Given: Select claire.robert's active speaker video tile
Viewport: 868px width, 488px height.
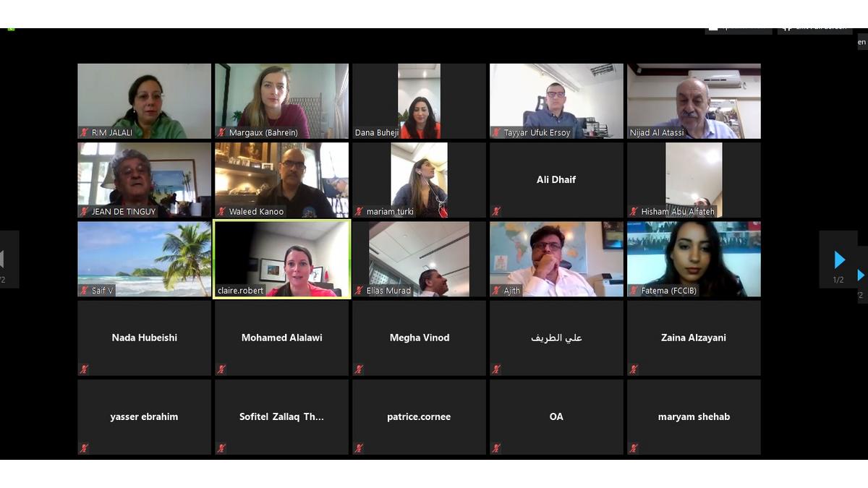Looking at the screenshot, I should tap(282, 260).
